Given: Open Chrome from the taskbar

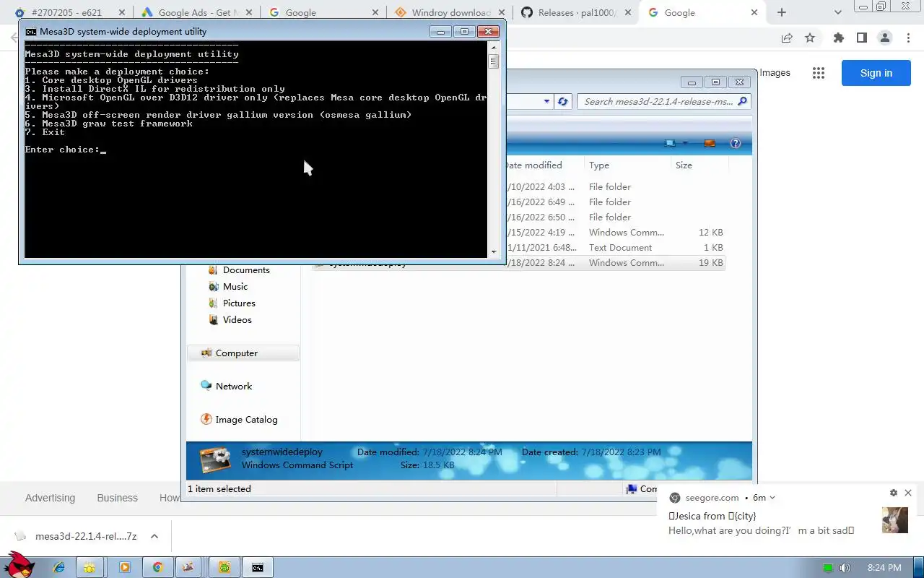Looking at the screenshot, I should (157, 568).
